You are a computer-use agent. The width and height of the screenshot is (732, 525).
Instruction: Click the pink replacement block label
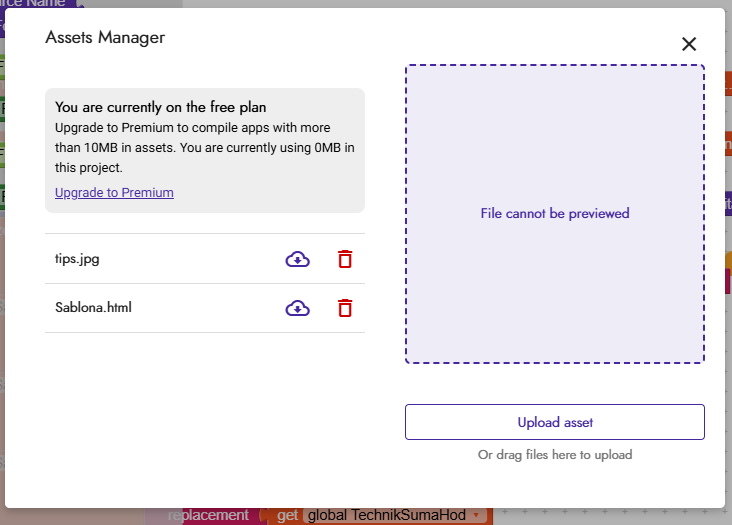208,515
